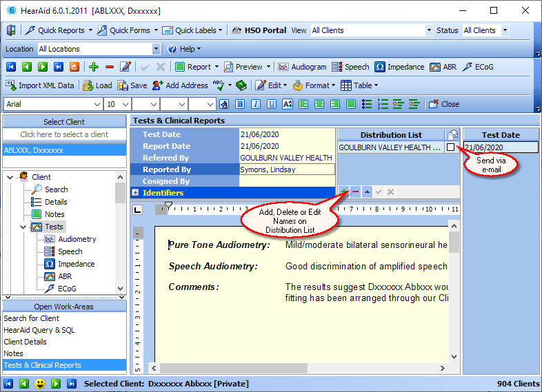Click the ruler indent marker

click(168, 206)
